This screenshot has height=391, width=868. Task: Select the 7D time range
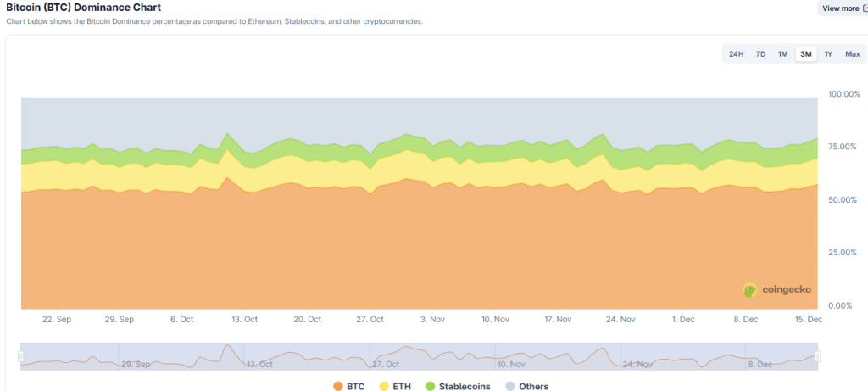pyautogui.click(x=760, y=54)
